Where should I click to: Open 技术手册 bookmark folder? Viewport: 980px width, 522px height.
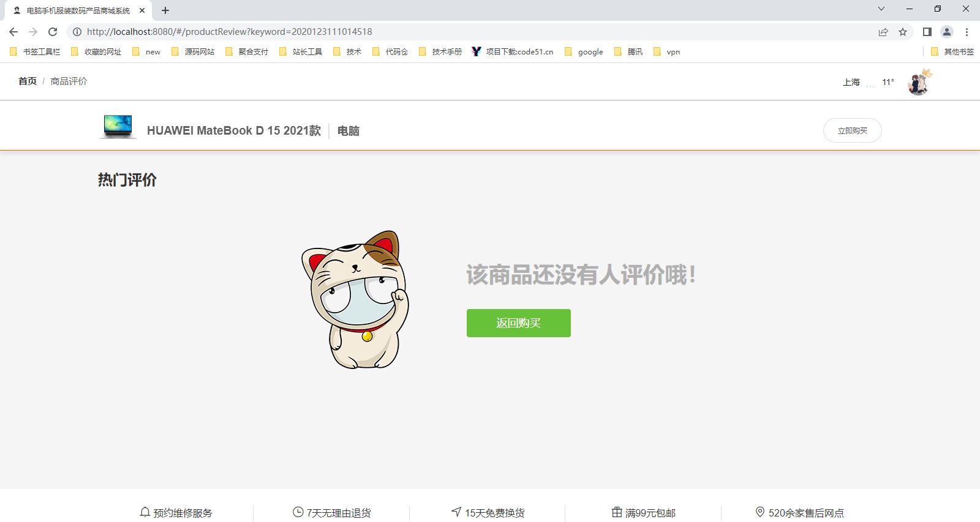440,52
